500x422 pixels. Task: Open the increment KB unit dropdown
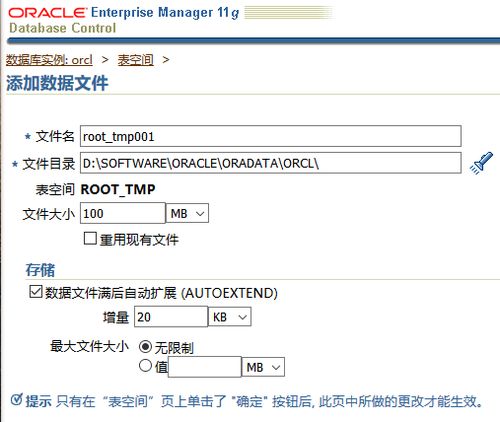click(230, 317)
